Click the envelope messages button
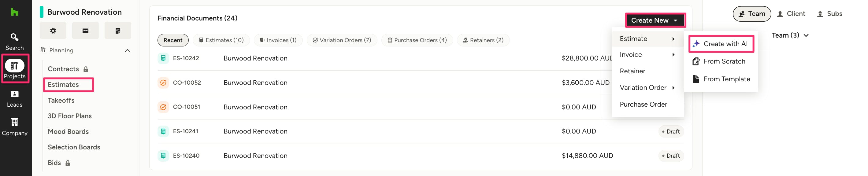Viewport: 868px width, 176px height. [85, 31]
